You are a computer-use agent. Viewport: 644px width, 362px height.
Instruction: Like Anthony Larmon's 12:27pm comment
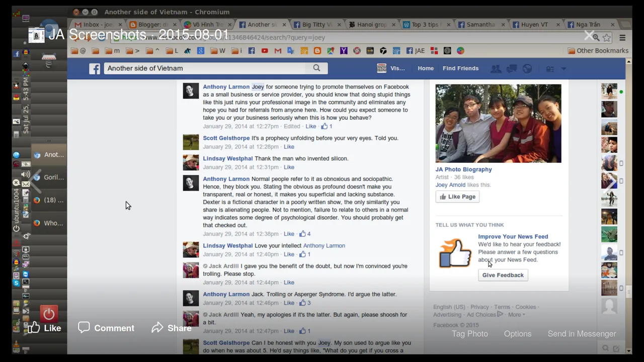(x=310, y=126)
